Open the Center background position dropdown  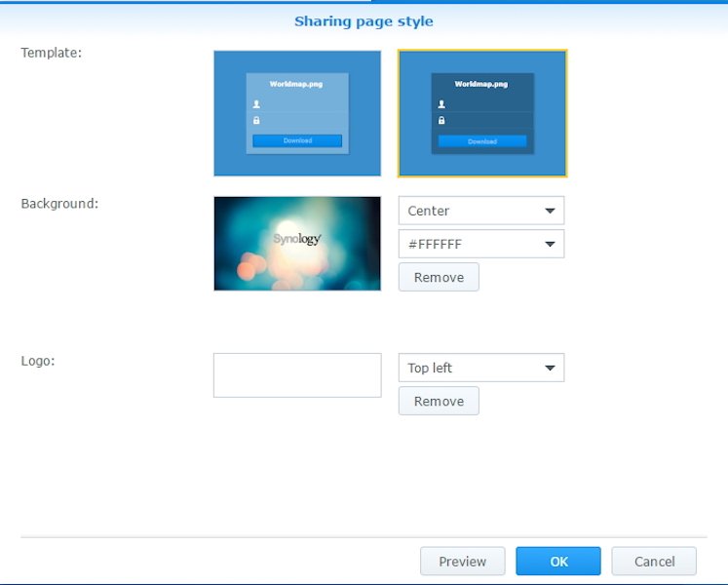tap(481, 211)
